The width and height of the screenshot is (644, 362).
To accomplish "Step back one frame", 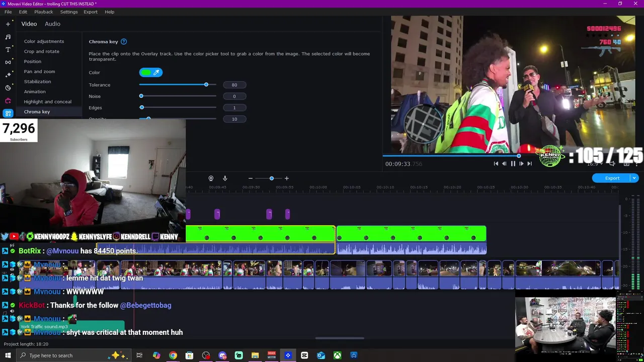I will 504,163.
